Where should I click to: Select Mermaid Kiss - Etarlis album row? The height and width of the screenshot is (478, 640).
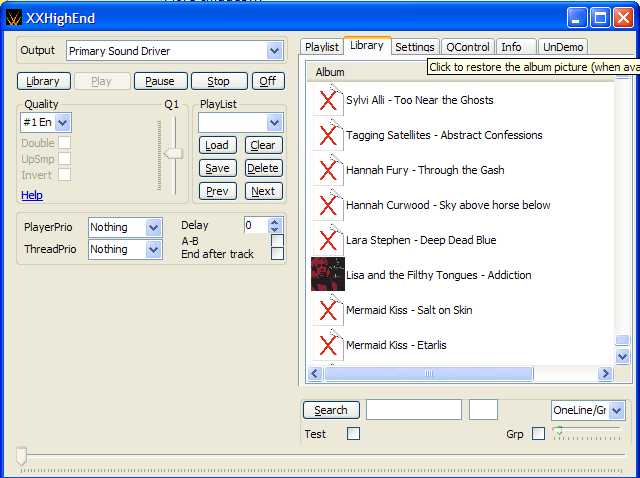tap(396, 345)
